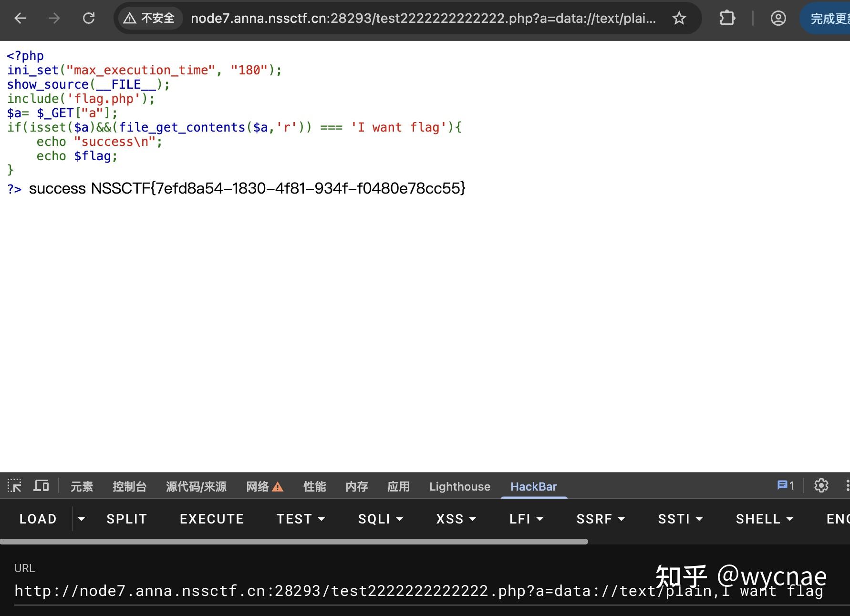Click the HackBar SPLIT option
850x616 pixels.
pos(126,519)
